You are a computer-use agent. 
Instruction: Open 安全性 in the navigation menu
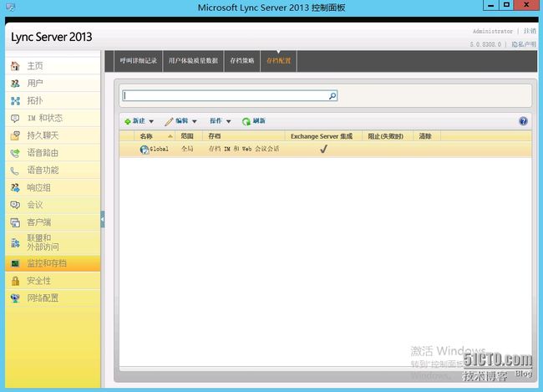38,281
